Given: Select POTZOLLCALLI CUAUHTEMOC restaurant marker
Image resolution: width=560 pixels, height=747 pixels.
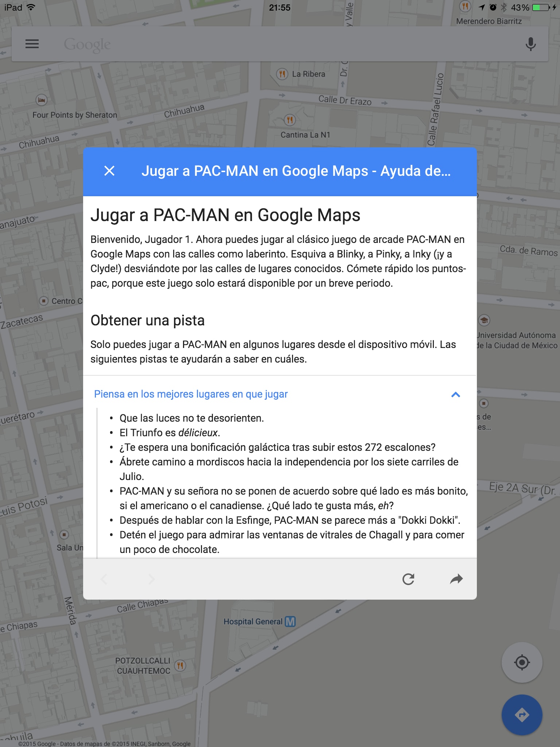Looking at the screenshot, I should (180, 666).
